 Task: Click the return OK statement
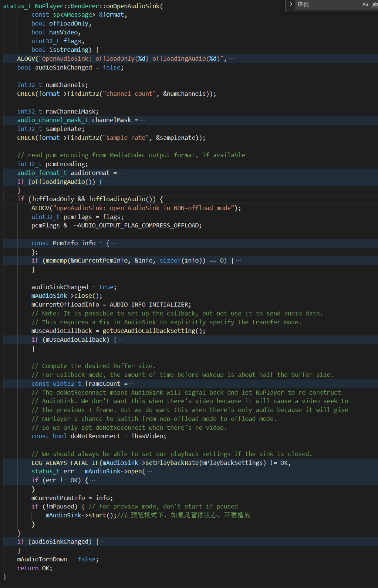pyautogui.click(x=35, y=568)
